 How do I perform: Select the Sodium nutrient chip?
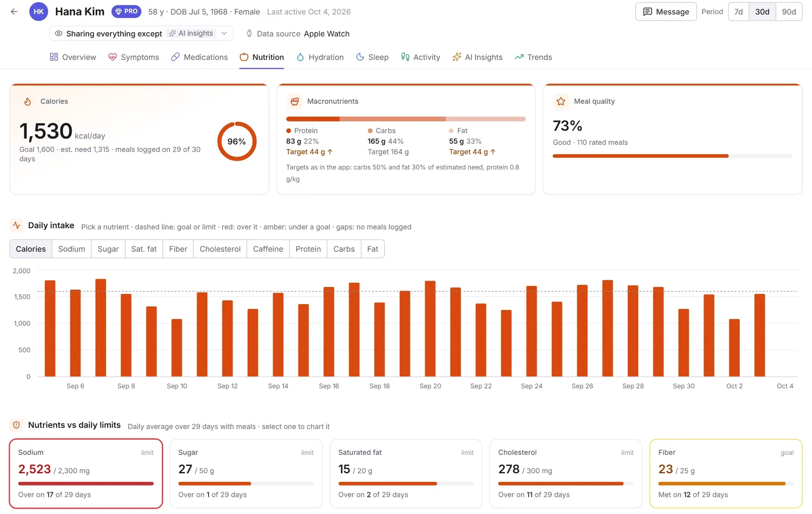click(x=71, y=249)
